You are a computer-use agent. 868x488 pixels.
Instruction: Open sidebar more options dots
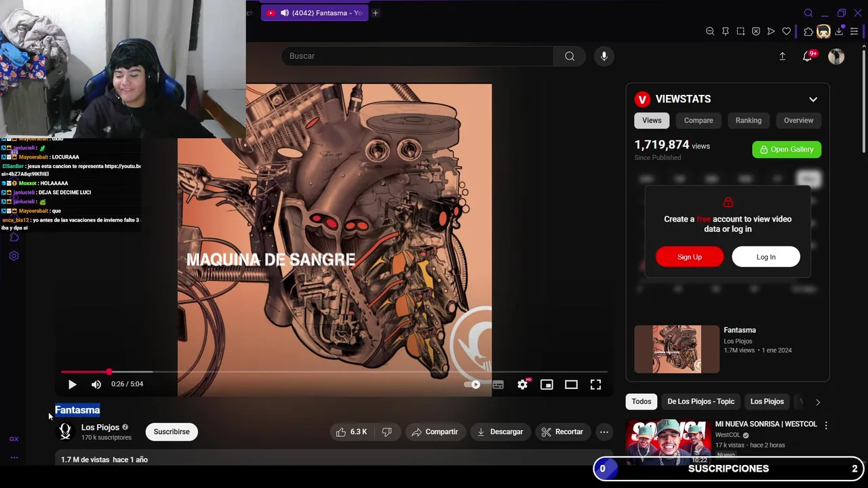pyautogui.click(x=14, y=457)
